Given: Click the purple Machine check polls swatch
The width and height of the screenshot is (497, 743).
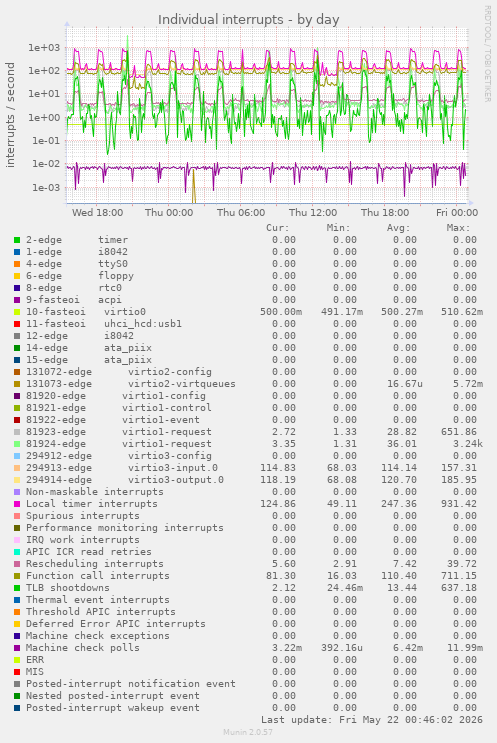Looking at the screenshot, I should coord(17,648).
